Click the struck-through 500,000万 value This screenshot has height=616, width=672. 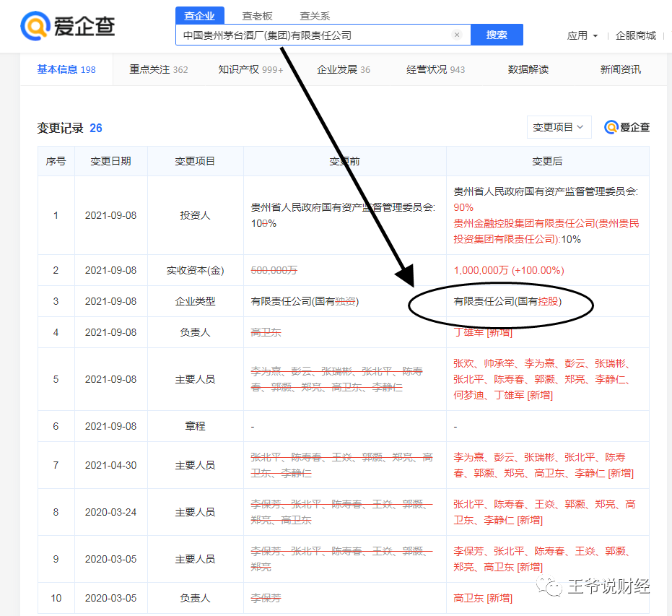click(274, 271)
